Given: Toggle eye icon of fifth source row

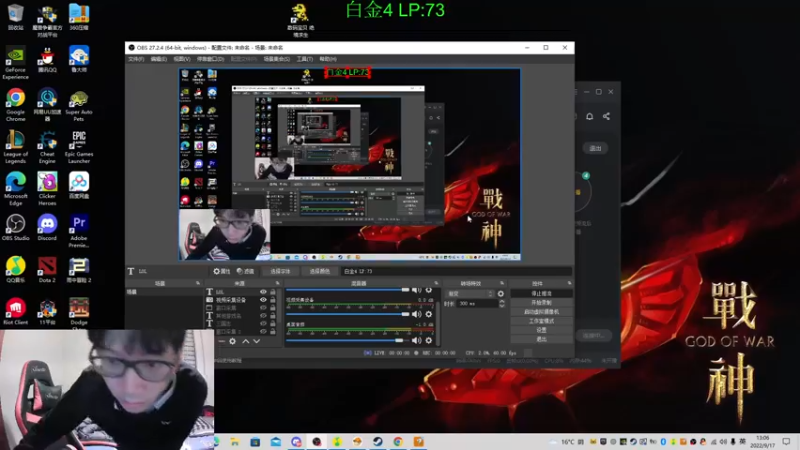Looking at the screenshot, I should (263, 323).
